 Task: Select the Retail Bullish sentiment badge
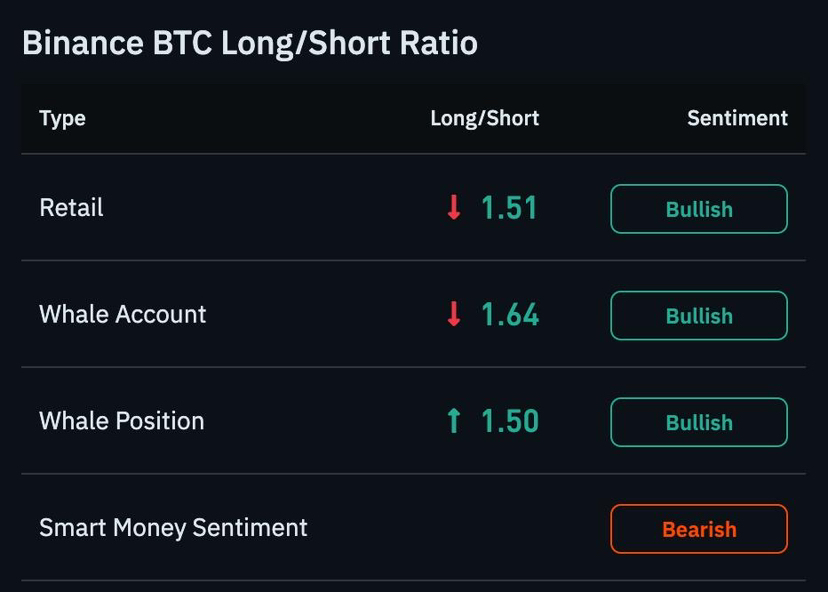[x=699, y=209]
